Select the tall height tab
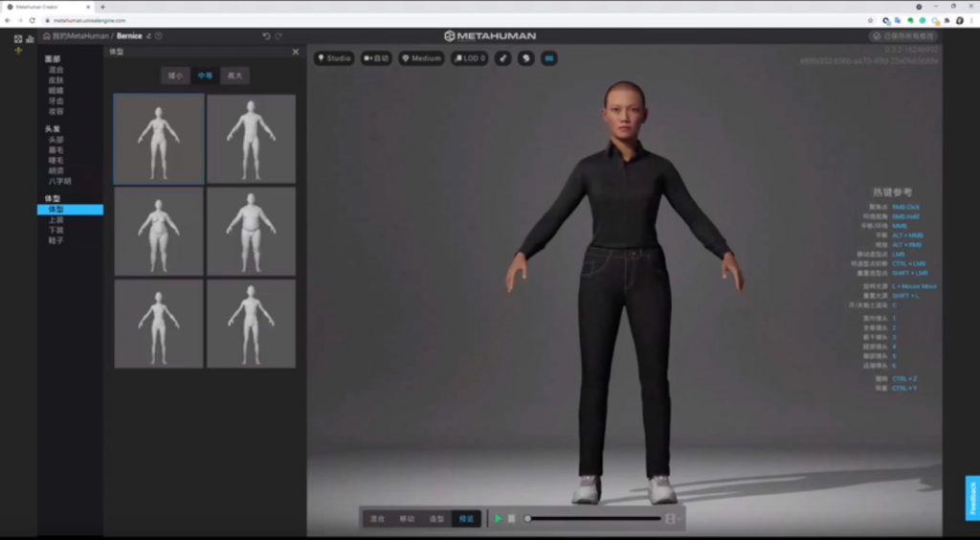Screen dimensions: 980x540 tap(235, 76)
